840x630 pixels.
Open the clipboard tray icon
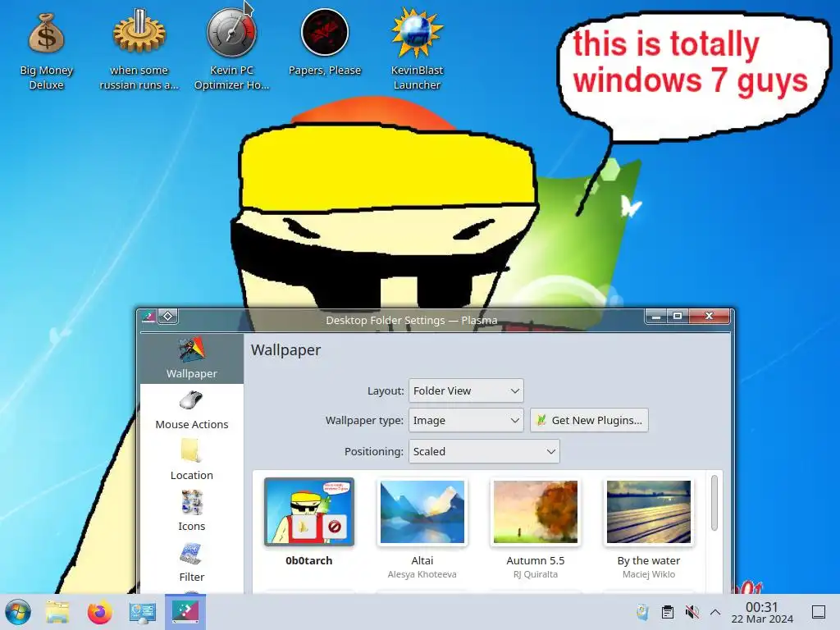(668, 612)
